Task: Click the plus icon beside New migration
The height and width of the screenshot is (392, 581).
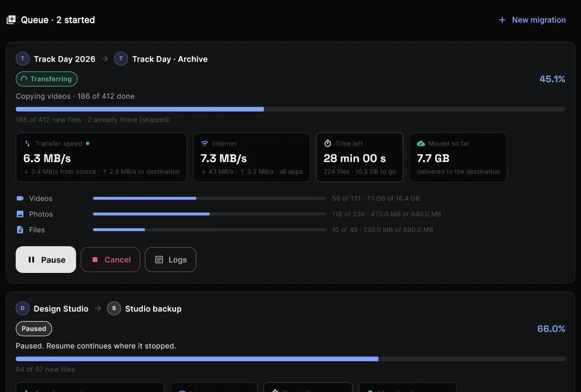Action: (502, 20)
